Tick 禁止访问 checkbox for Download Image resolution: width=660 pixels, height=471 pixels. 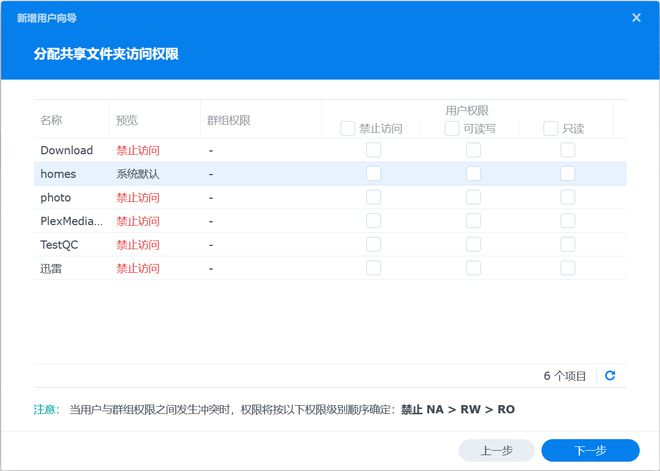(373, 150)
